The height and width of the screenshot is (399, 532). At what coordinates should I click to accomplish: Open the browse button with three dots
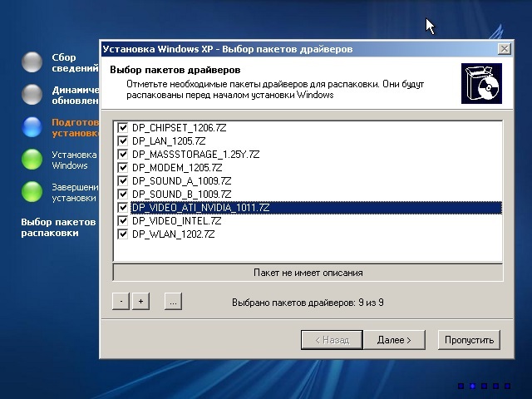coord(173,301)
